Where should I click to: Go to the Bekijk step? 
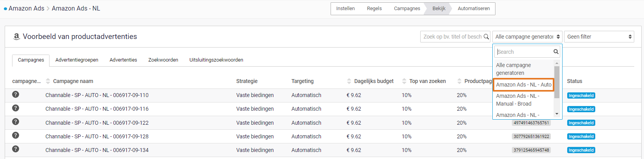[x=439, y=9]
